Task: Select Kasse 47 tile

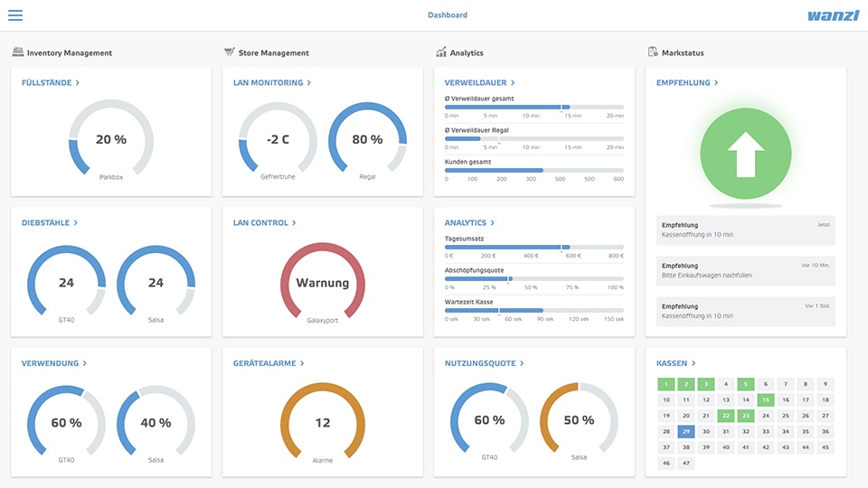Action: click(686, 463)
